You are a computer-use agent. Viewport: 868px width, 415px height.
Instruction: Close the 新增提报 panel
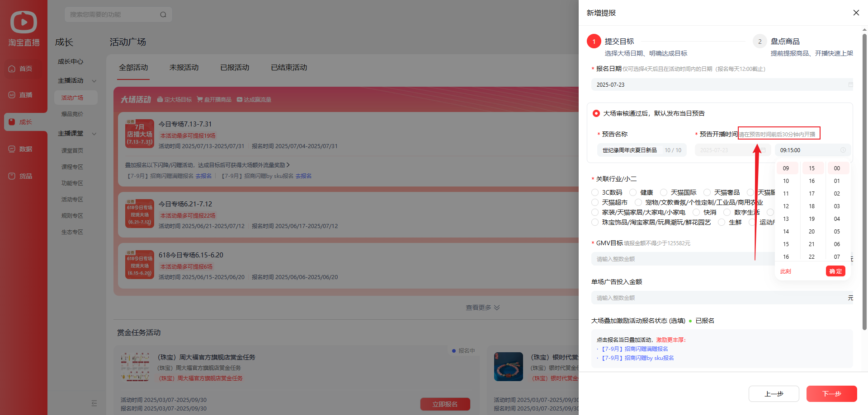pyautogui.click(x=856, y=13)
